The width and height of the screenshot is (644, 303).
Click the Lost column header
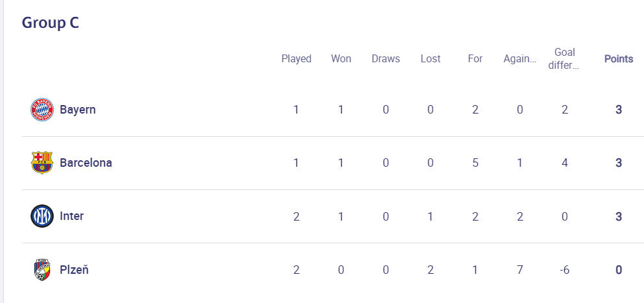coord(431,59)
